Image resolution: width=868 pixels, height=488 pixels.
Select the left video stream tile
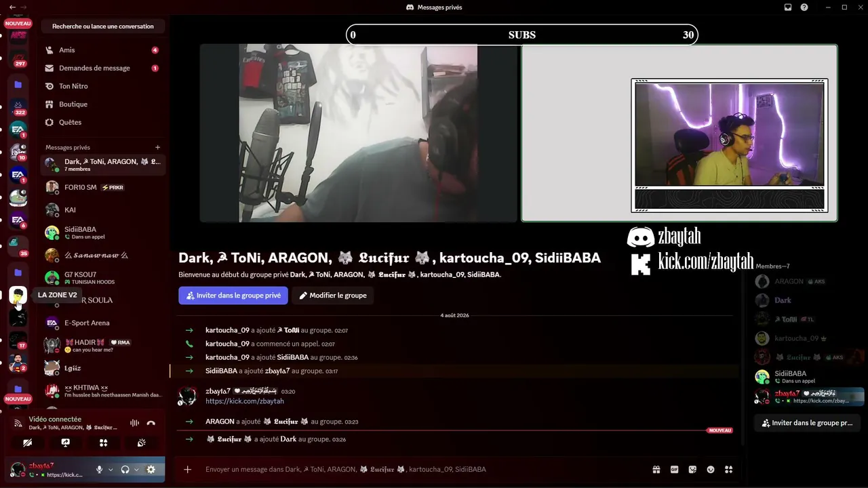click(x=358, y=133)
